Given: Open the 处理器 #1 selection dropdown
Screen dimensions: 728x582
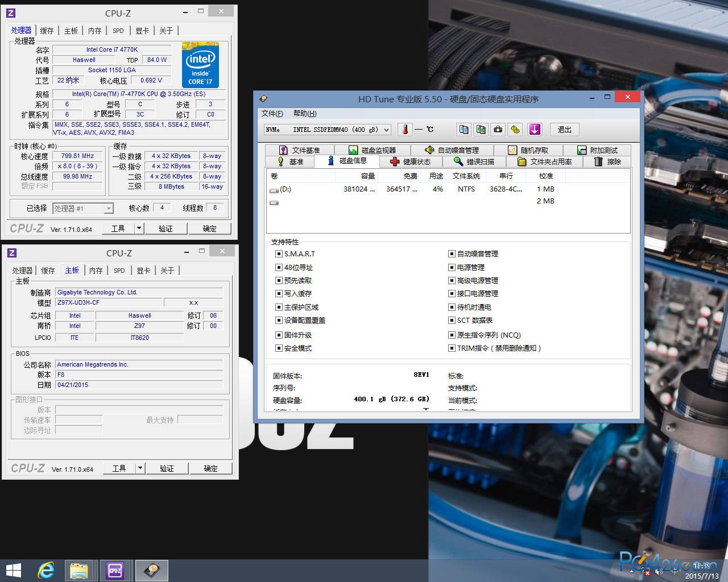Looking at the screenshot, I should coord(83,209).
